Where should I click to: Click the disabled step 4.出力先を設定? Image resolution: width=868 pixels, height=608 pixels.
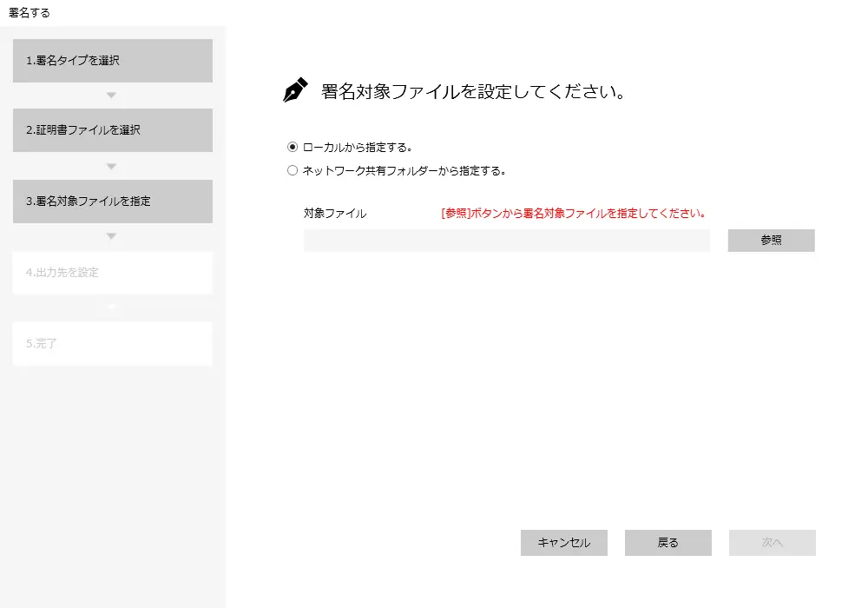pos(112,273)
